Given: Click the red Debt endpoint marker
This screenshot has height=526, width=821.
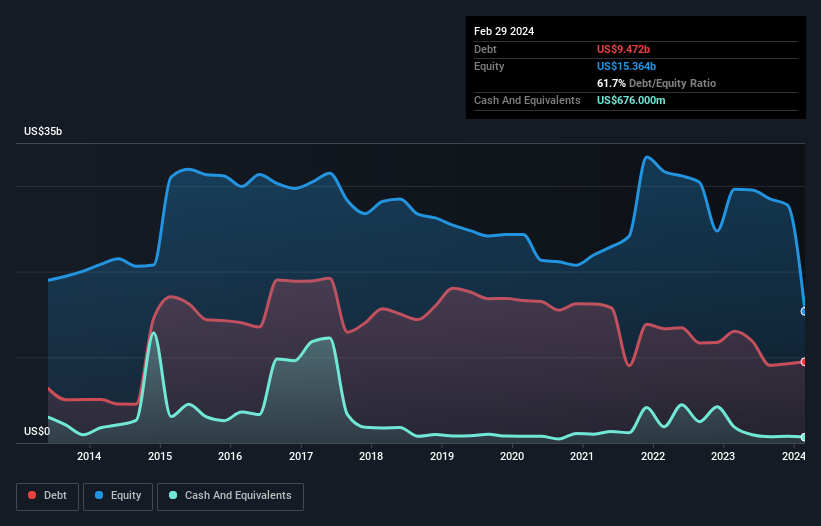Looking at the screenshot, I should (x=804, y=362).
